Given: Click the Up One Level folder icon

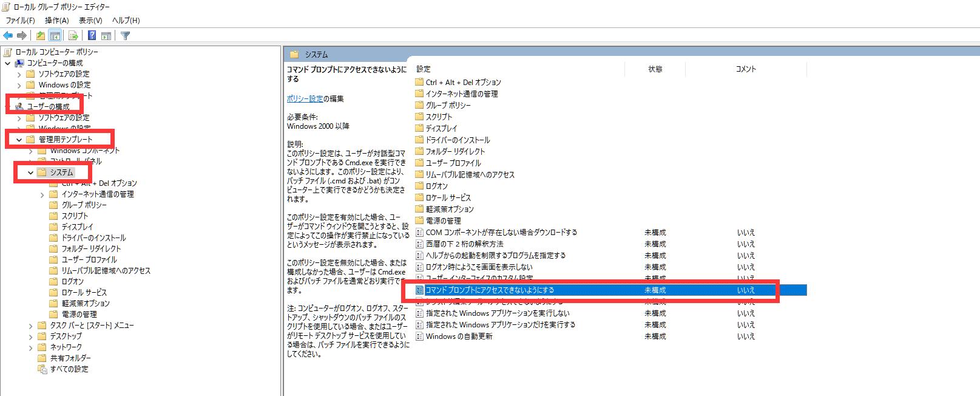Looking at the screenshot, I should coord(40,36).
